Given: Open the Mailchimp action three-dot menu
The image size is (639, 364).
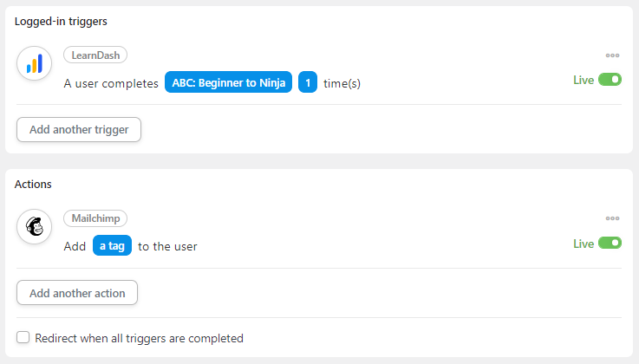Looking at the screenshot, I should 612,218.
